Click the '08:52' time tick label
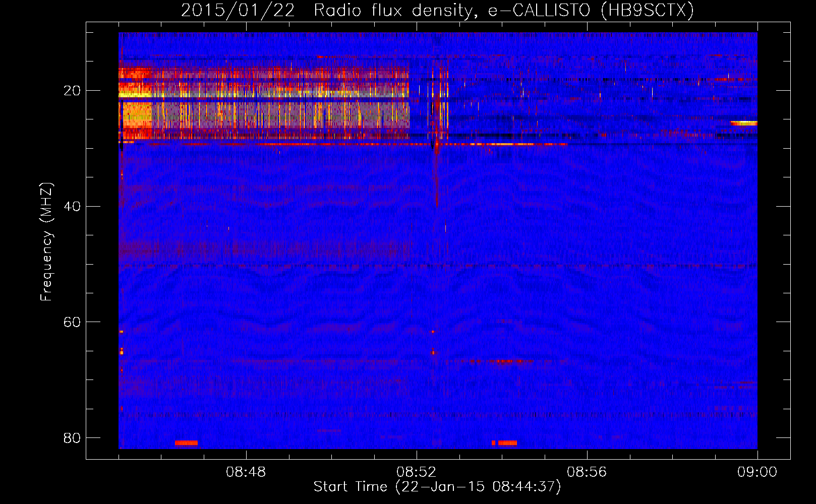Screen dimensions: 816x504 416,472
